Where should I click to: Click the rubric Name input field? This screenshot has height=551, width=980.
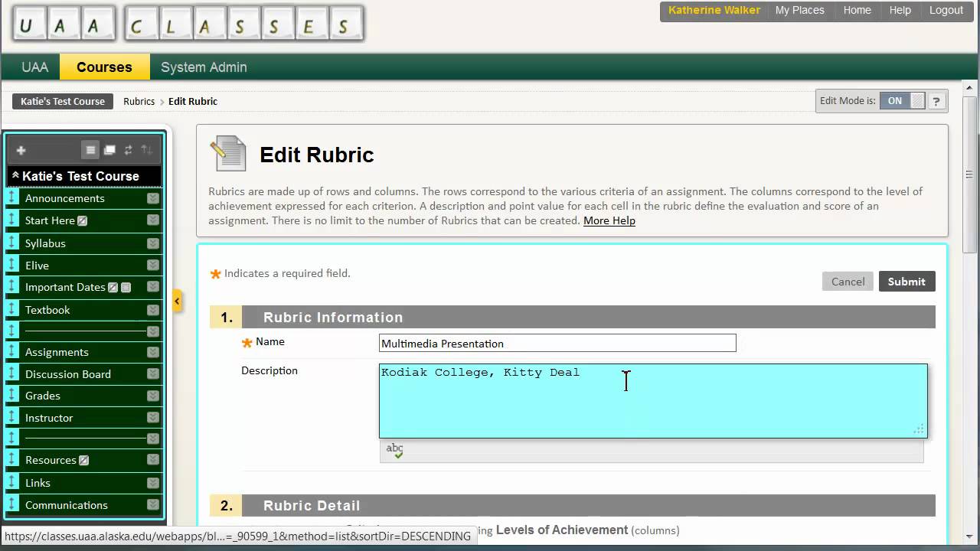click(x=557, y=343)
